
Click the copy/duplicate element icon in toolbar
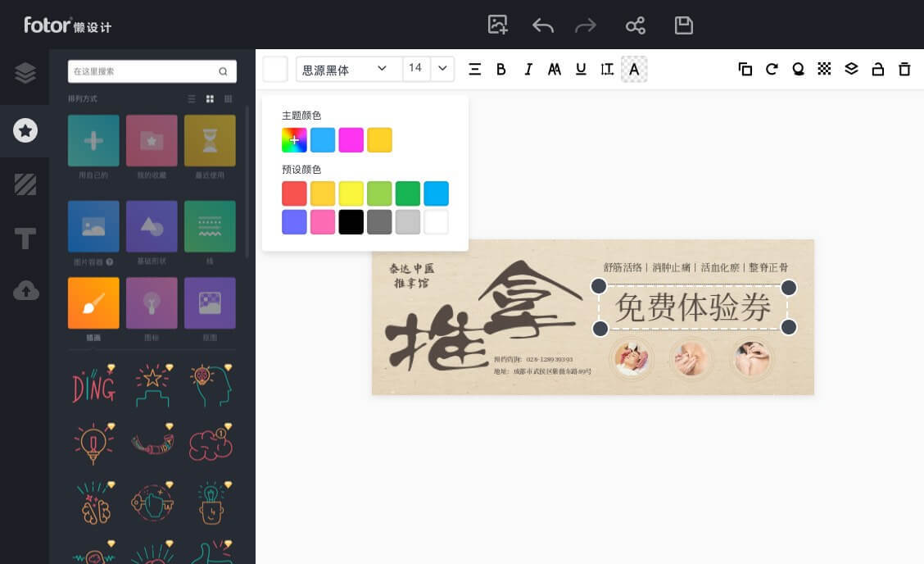745,69
